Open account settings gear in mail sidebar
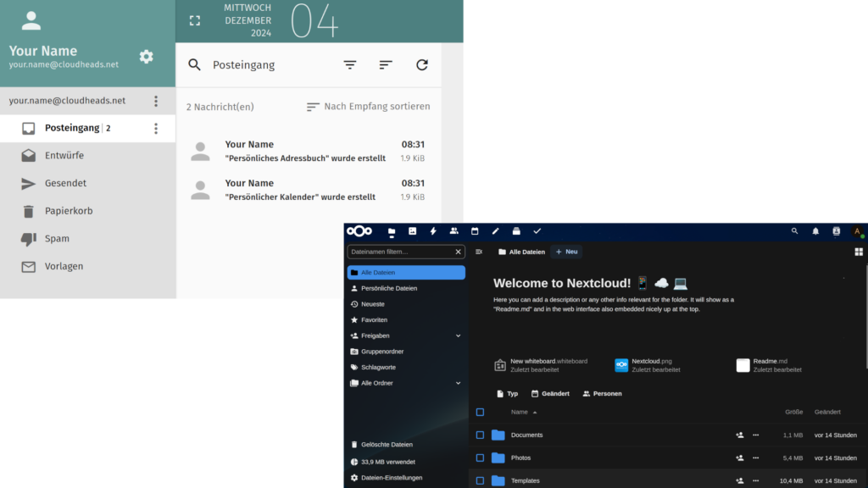868x488 pixels. 146,57
